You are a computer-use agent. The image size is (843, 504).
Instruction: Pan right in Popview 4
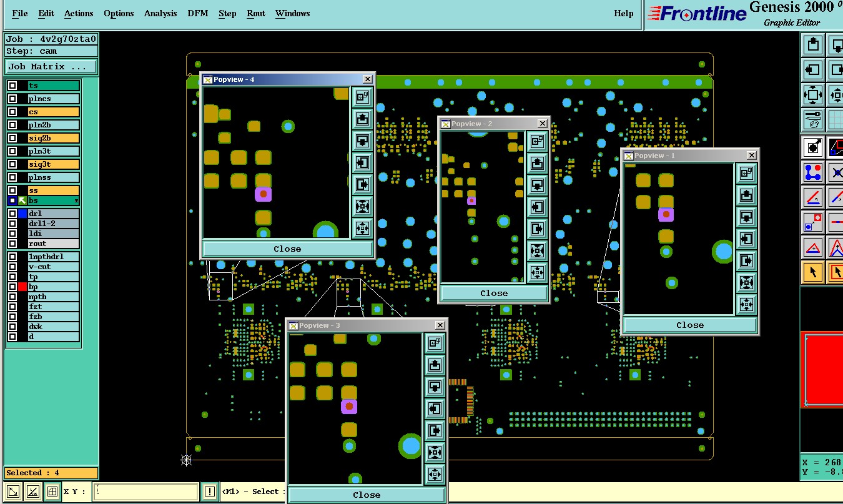pyautogui.click(x=362, y=184)
